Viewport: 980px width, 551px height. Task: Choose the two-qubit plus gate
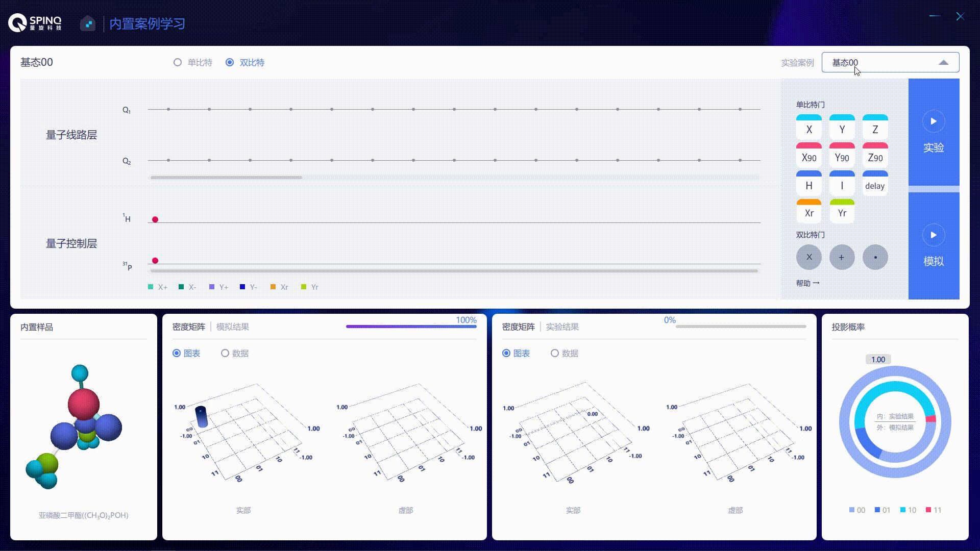(842, 257)
